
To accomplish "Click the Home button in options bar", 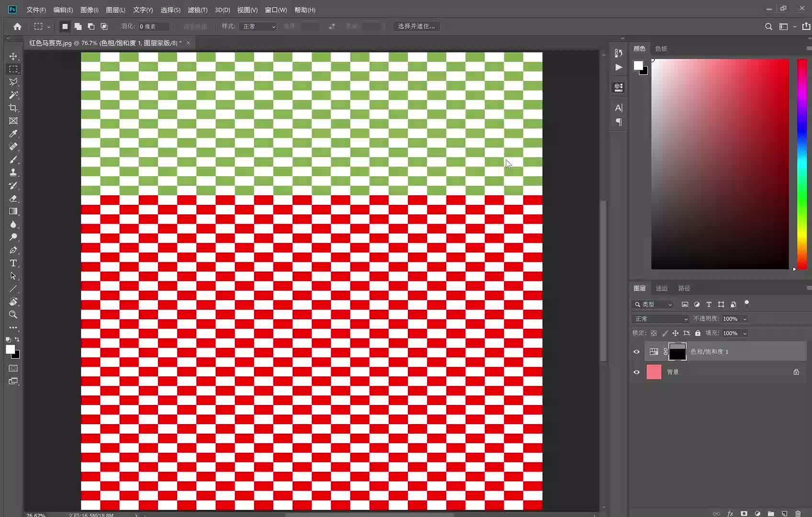I will [17, 26].
